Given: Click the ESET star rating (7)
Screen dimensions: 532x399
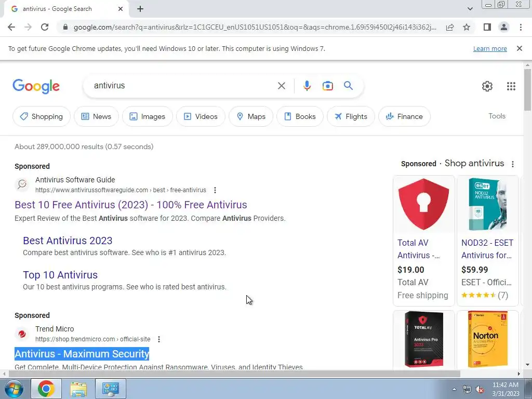Looking at the screenshot, I should tap(485, 295).
